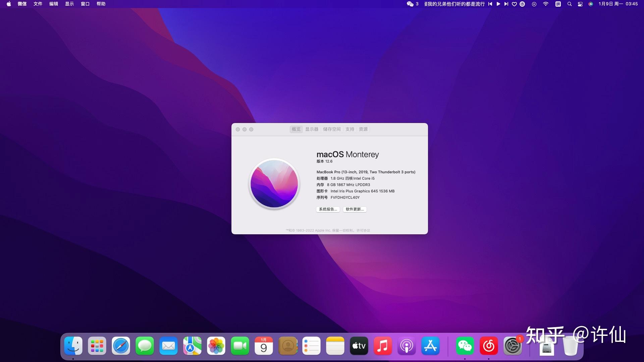The width and height of the screenshot is (644, 362).
Task: Click the NetEase Music menu bar icon
Action: pos(522,4)
